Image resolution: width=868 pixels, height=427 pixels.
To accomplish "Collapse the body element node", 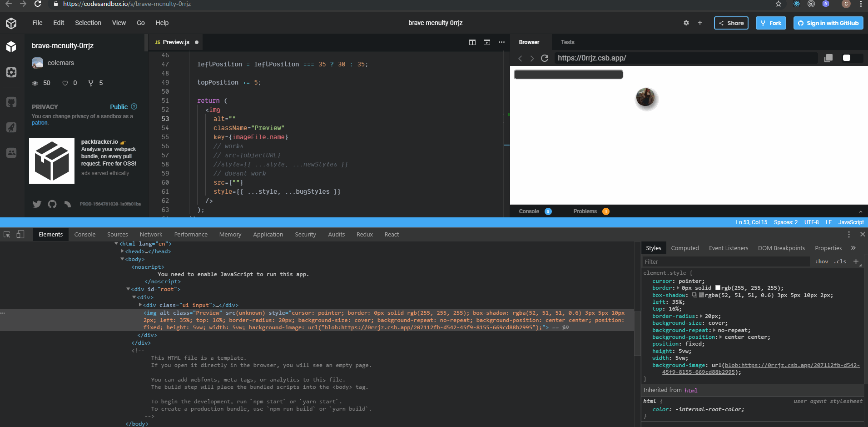I will pos(122,259).
